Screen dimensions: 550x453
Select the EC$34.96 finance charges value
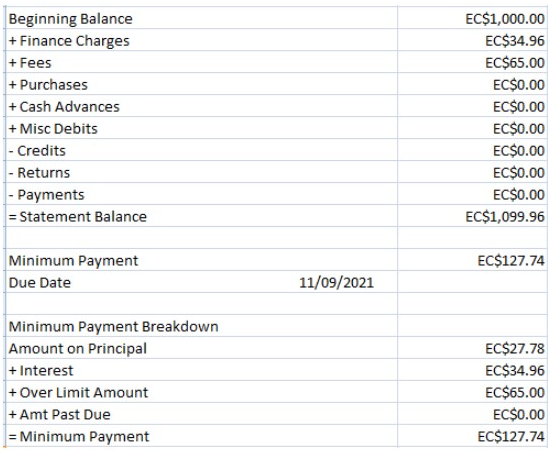[515, 41]
